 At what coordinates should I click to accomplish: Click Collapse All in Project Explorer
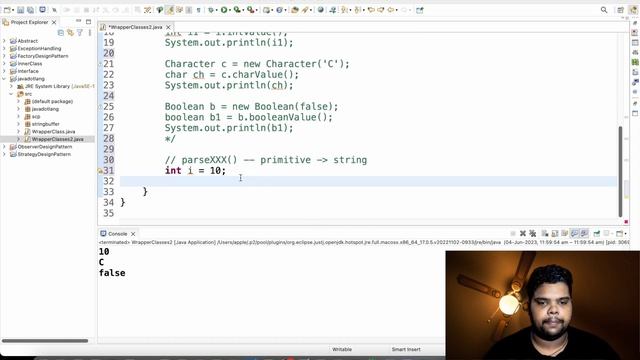click(x=61, y=32)
